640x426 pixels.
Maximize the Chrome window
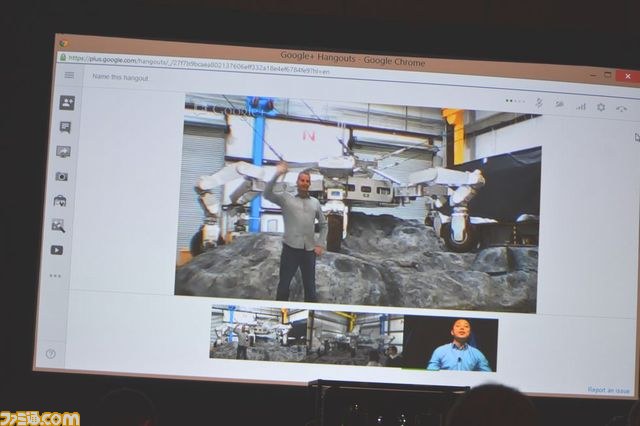[x=608, y=75]
